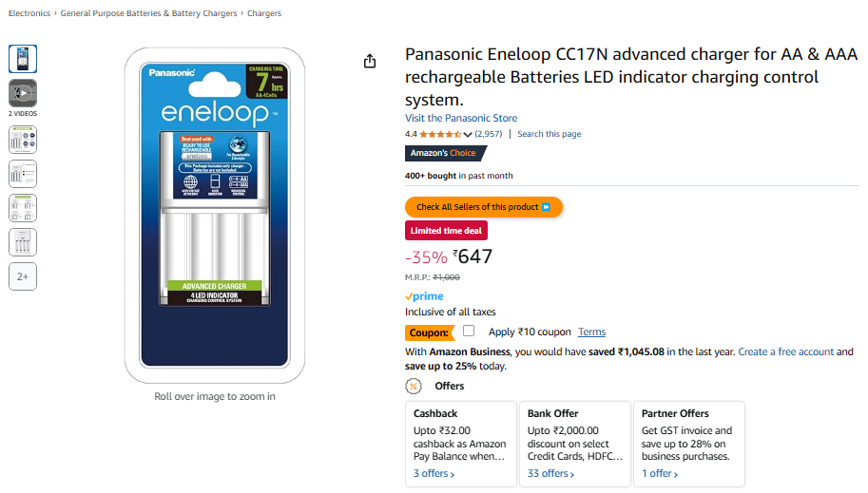
Task: Click the Amazon's Choice badge
Action: point(446,154)
